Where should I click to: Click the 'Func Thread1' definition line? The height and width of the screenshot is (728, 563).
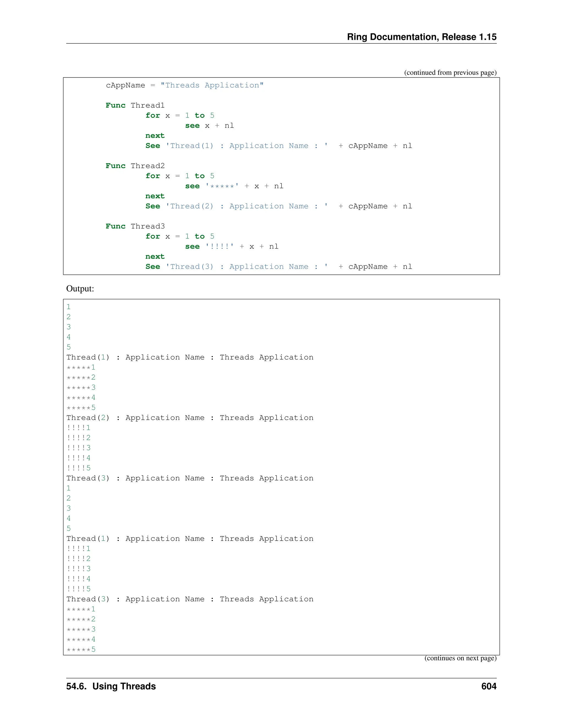point(135,105)
